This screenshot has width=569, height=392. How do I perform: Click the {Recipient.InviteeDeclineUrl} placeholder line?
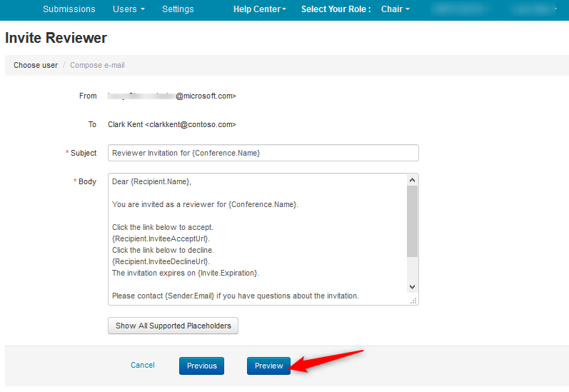pyautogui.click(x=161, y=261)
